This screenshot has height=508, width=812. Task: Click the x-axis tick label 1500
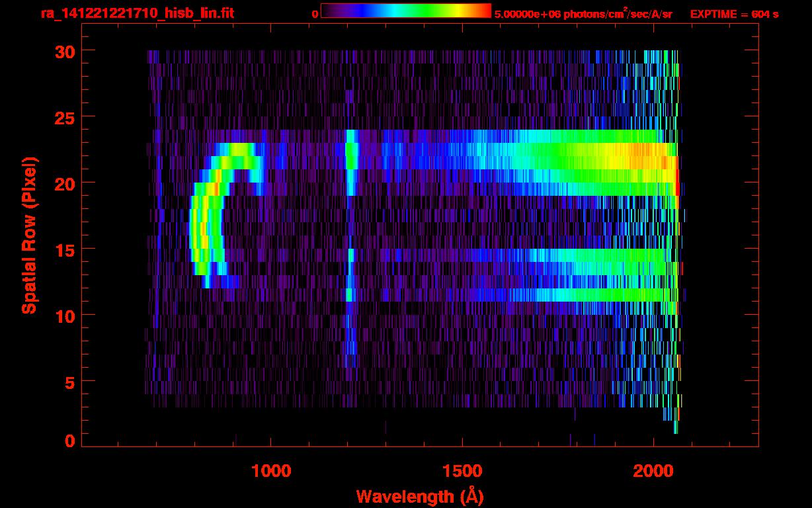[x=462, y=470]
